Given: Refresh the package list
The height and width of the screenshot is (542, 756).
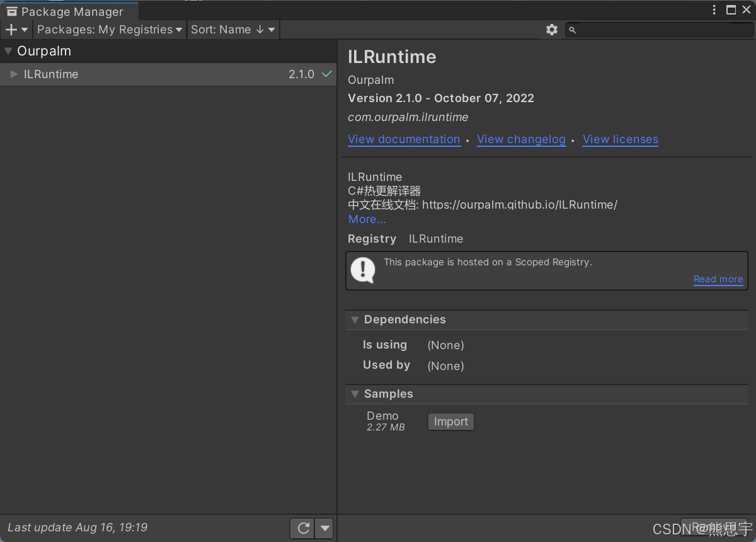Looking at the screenshot, I should coord(303,528).
